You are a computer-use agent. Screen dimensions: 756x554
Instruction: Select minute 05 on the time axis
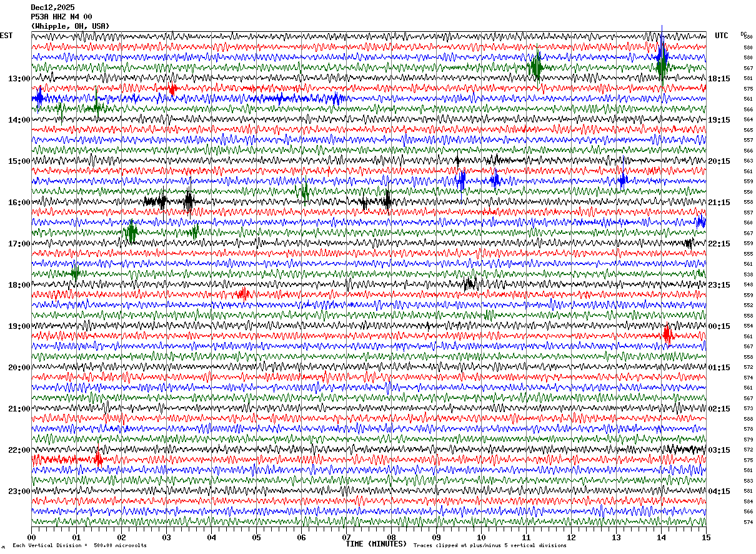256,538
